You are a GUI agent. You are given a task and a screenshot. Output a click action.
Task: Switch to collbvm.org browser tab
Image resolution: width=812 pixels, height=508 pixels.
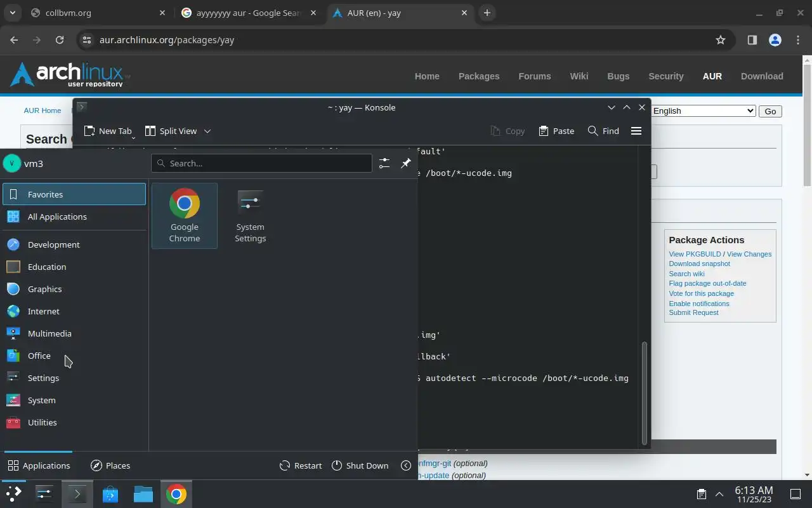click(x=98, y=13)
